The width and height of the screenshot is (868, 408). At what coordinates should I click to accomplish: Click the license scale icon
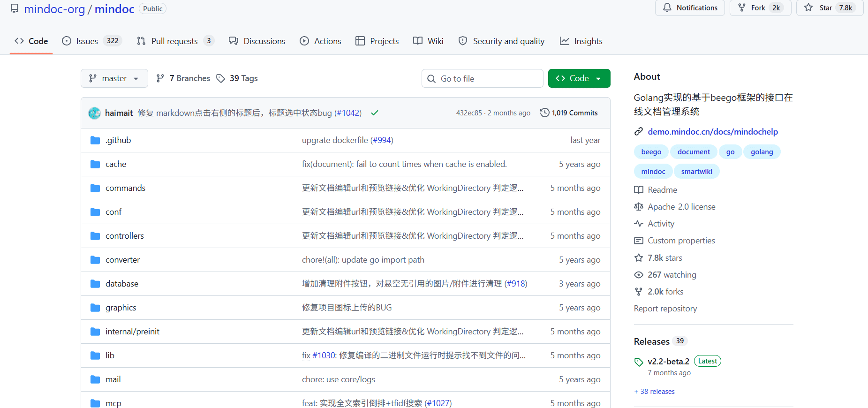coord(639,207)
